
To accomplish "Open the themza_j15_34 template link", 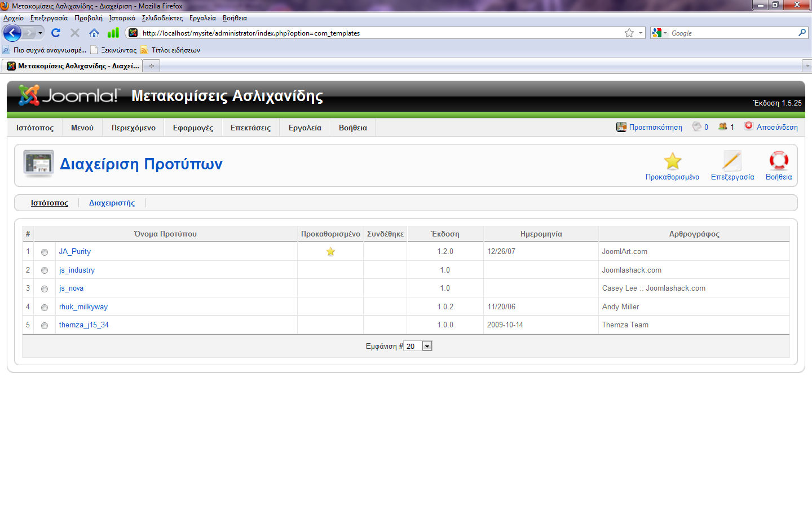I will [x=84, y=325].
